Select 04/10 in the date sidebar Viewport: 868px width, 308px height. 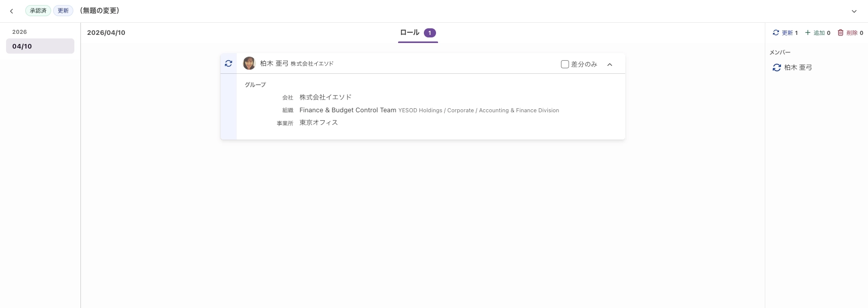(40, 46)
